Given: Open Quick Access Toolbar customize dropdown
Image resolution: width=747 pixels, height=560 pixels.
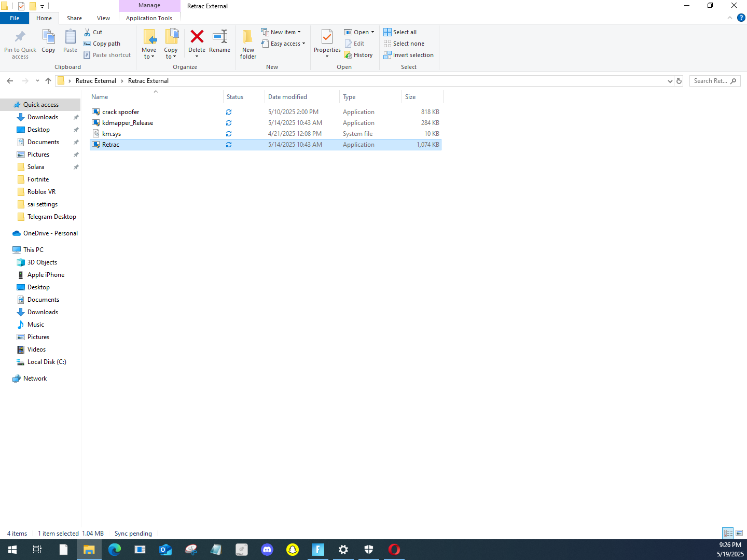Looking at the screenshot, I should pyautogui.click(x=42, y=6).
